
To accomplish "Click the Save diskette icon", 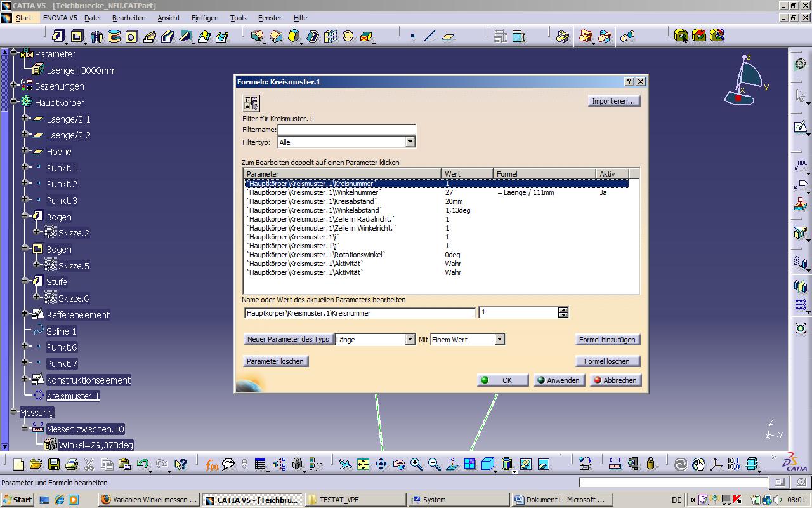I will pyautogui.click(x=53, y=464).
